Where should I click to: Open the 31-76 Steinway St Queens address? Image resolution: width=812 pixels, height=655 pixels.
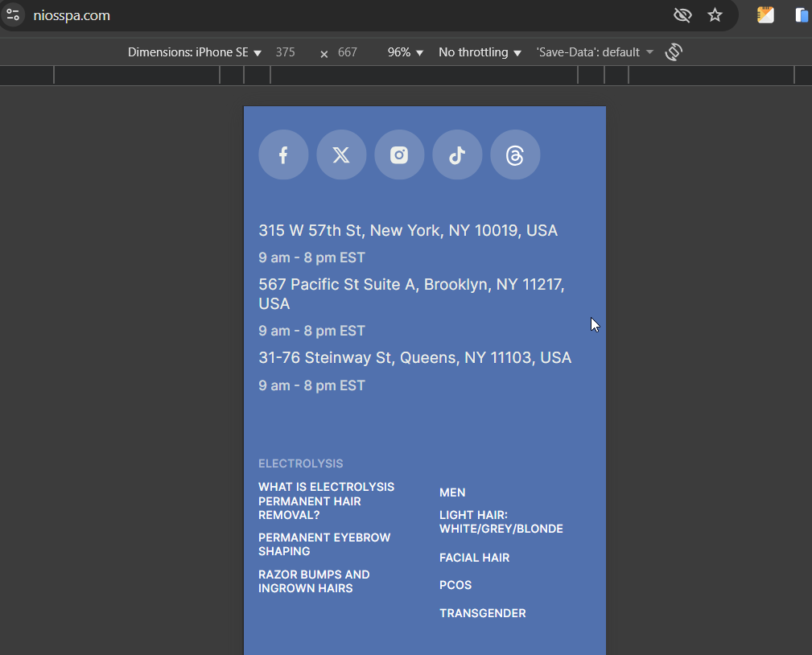(x=414, y=358)
